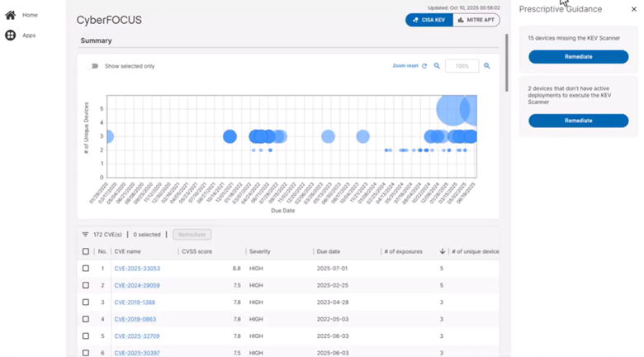The width and height of the screenshot is (644, 357).
Task: Remediate the 2 devices without active deployments
Action: pos(578,121)
